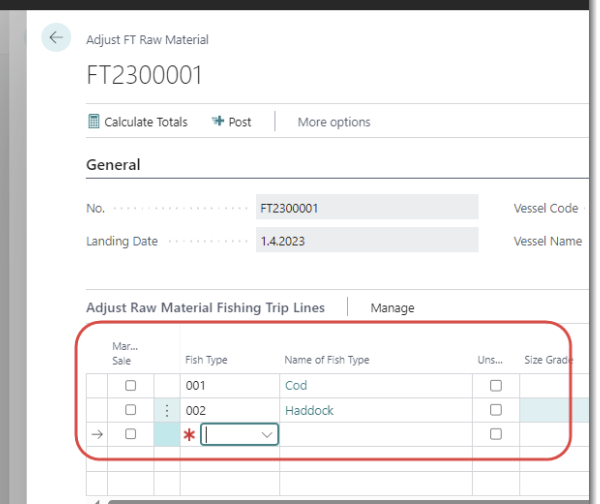Click the Name of Fish Type column header

327,360
